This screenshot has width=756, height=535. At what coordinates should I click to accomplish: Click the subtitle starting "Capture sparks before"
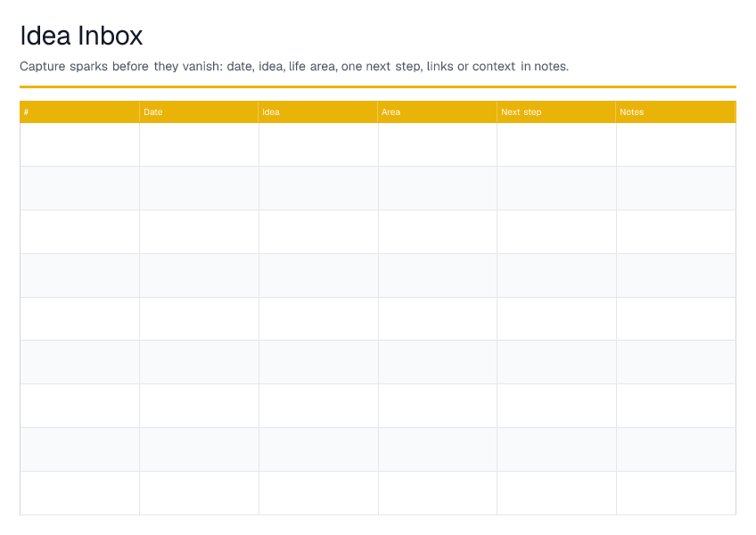[x=294, y=66]
